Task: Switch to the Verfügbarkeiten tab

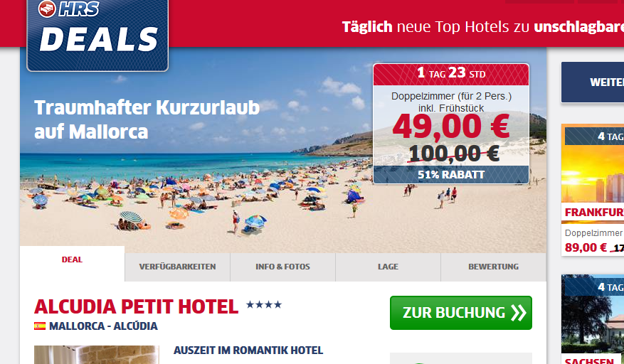Action: click(x=177, y=267)
